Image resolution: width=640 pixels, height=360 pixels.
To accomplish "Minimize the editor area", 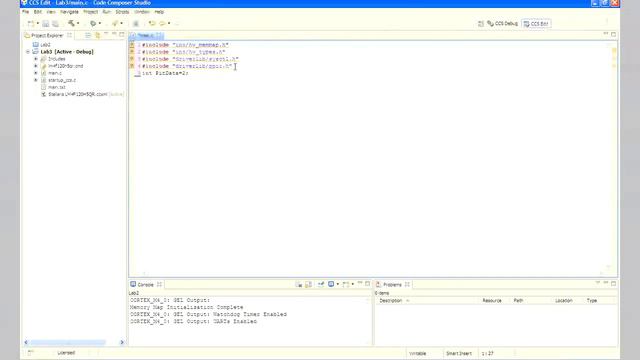I will click(x=606, y=34).
